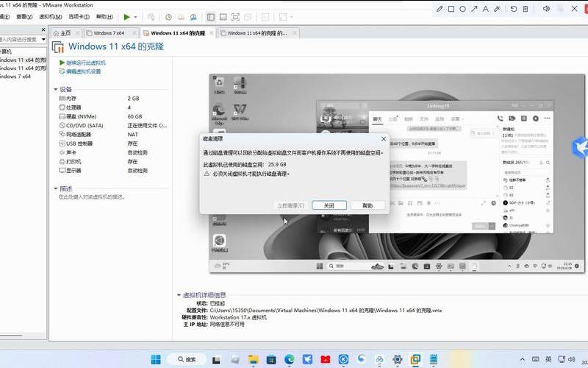The height and width of the screenshot is (368, 588).
Task: Click VMware Workstation taskbar icon
Action: pyautogui.click(x=415, y=359)
